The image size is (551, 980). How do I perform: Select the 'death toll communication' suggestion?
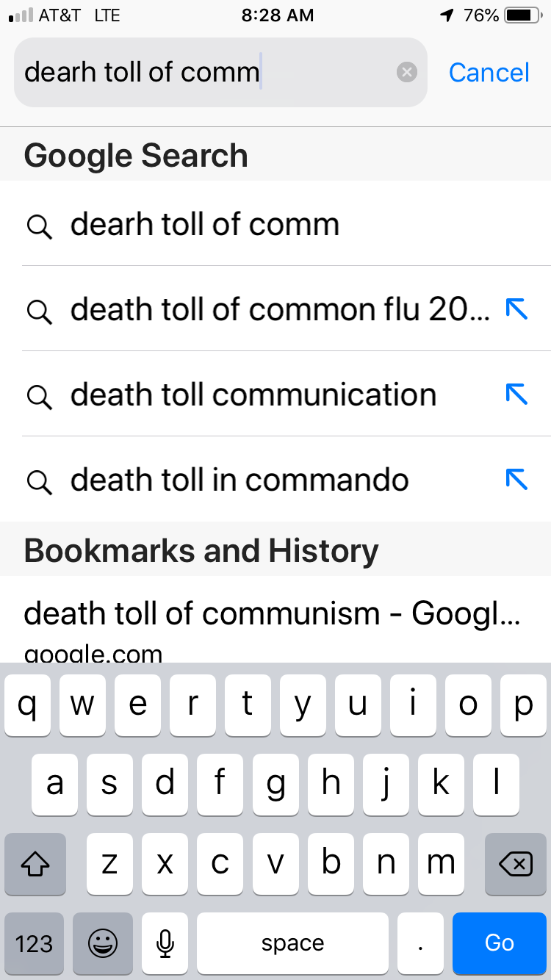point(275,394)
